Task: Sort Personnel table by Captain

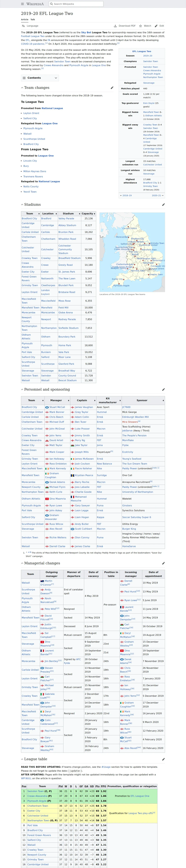Action: tap(83, 400)
